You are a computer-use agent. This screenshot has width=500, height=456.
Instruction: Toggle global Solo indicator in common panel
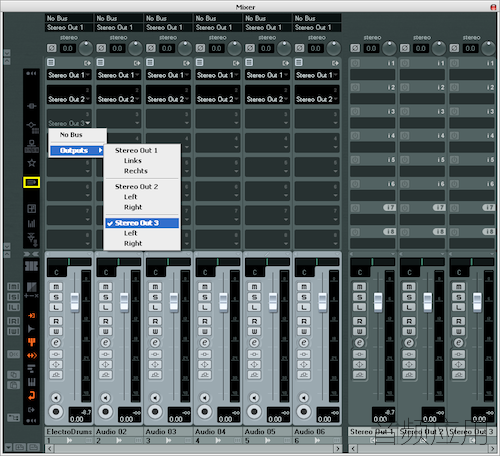14,297
